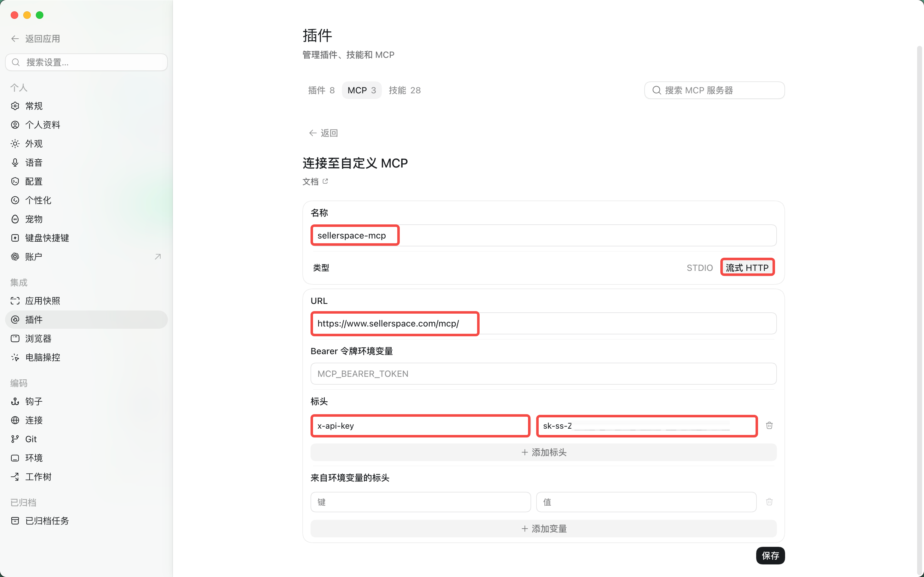Click the x-api-key header name field

tap(421, 426)
